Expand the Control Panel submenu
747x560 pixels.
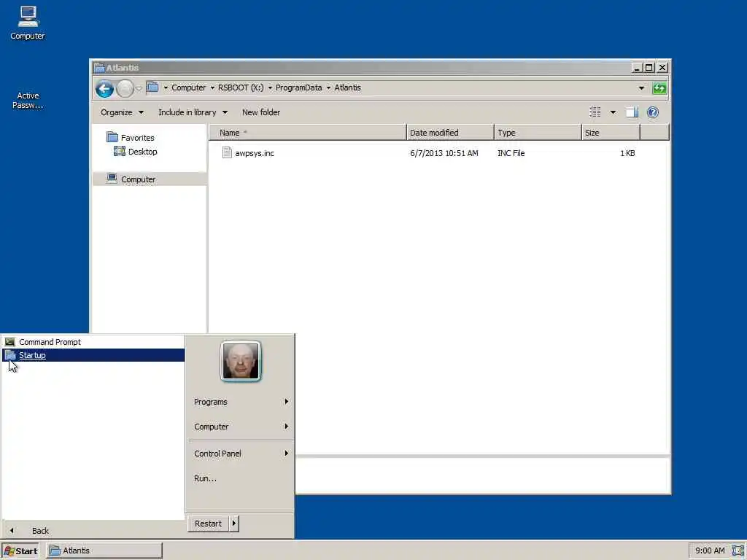point(241,454)
